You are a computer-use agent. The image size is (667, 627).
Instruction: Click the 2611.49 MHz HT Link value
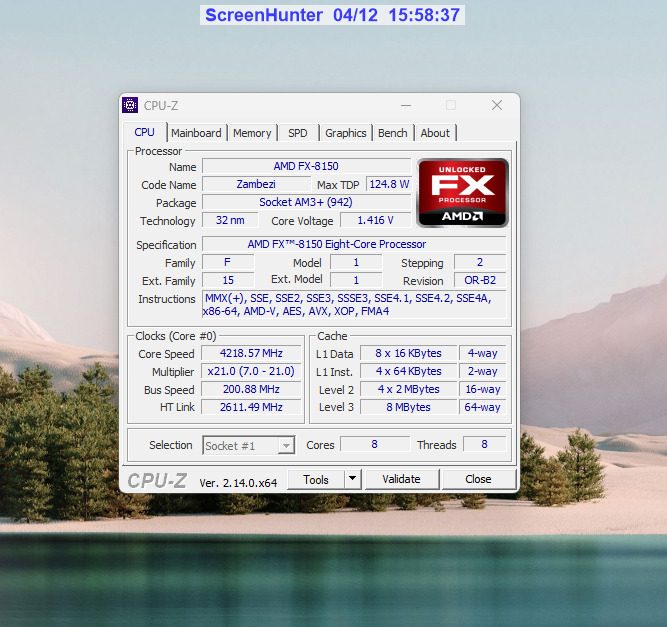point(251,407)
